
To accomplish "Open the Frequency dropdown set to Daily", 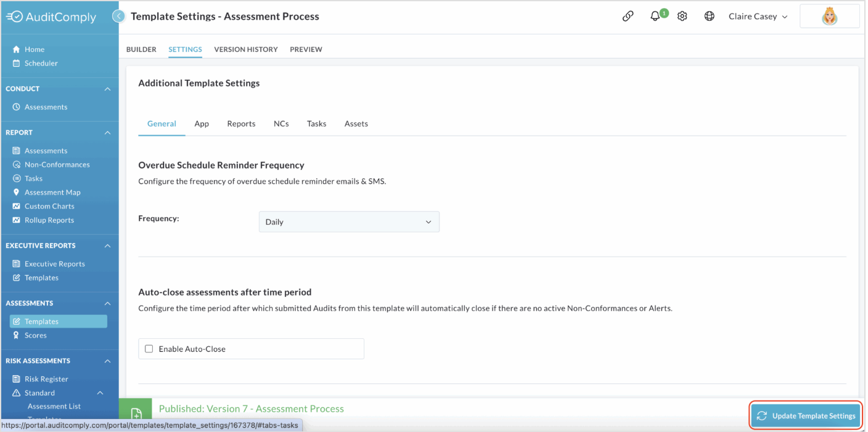I will pyautogui.click(x=349, y=222).
